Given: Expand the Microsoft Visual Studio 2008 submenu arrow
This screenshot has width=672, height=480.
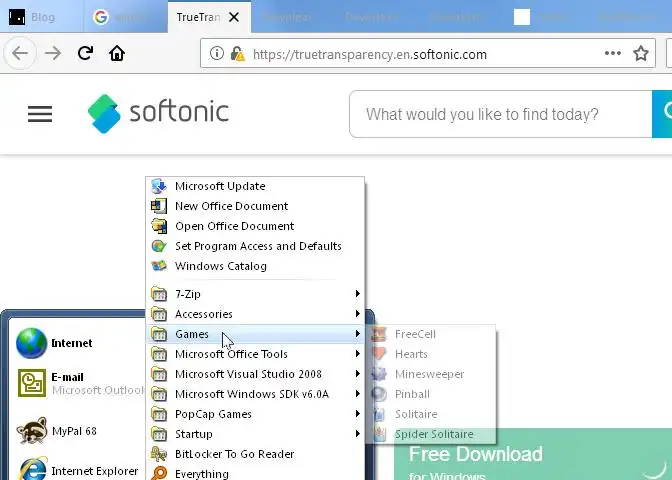Looking at the screenshot, I should 357,374.
